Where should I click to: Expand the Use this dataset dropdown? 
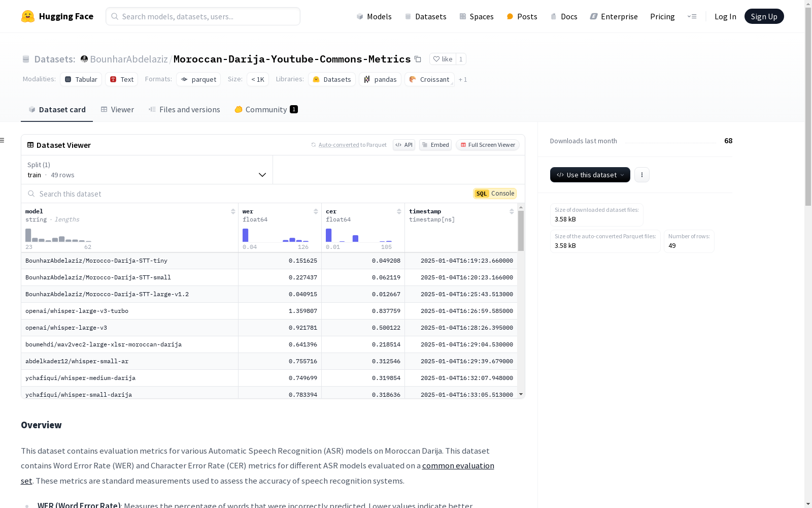point(590,175)
